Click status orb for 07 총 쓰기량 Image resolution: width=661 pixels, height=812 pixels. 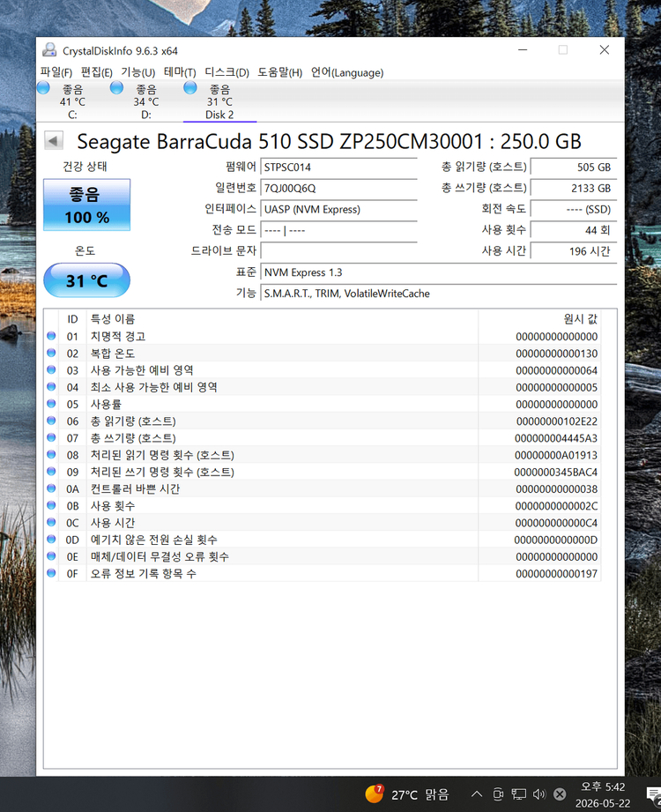coord(51,437)
